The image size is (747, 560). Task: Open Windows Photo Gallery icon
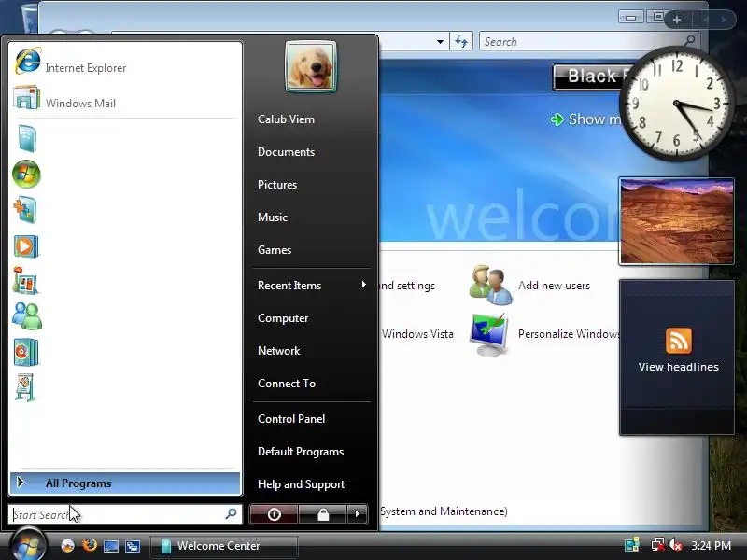(x=26, y=281)
